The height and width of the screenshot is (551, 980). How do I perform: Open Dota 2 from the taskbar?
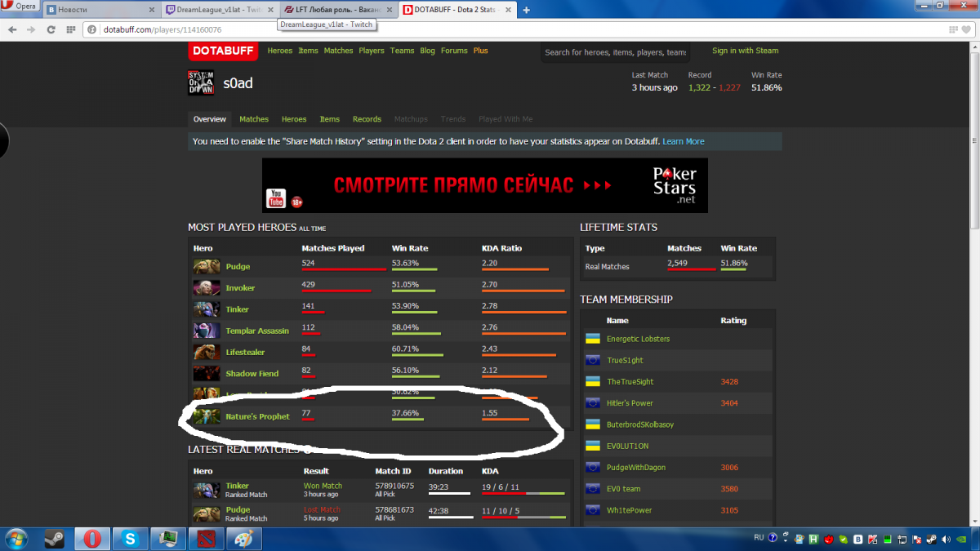point(206,539)
